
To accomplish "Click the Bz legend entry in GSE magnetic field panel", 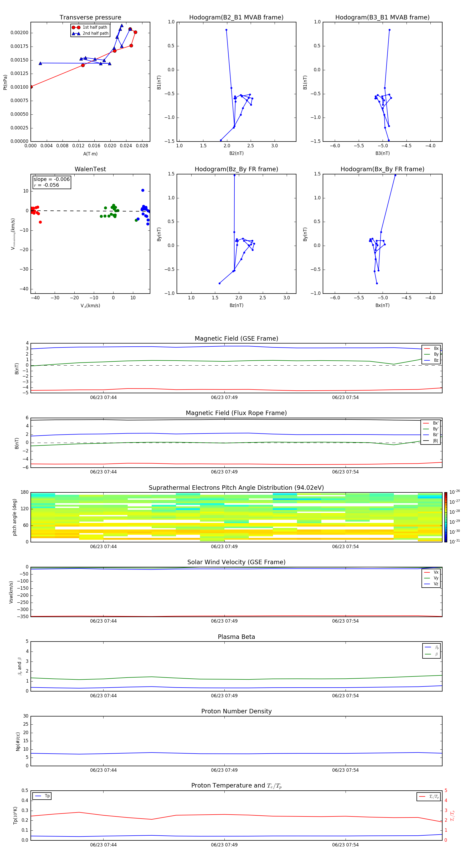I will tap(431, 360).
